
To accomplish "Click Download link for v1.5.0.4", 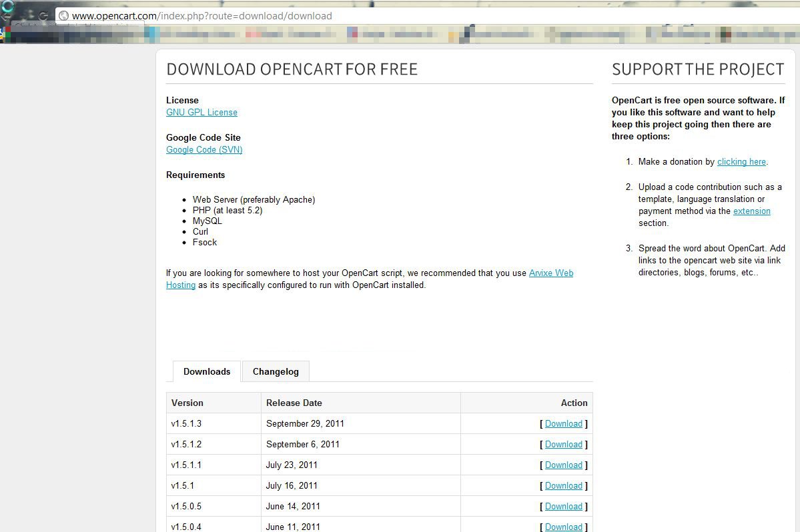I will coord(563,527).
